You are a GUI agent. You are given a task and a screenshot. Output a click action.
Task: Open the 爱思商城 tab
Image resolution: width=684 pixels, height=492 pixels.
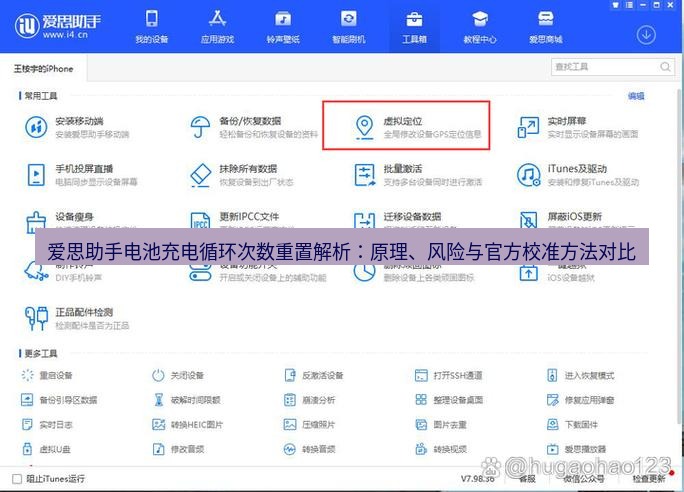pos(546,27)
